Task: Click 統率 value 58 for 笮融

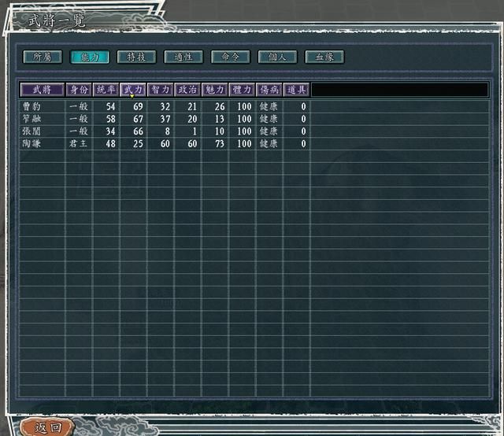Action: point(110,119)
